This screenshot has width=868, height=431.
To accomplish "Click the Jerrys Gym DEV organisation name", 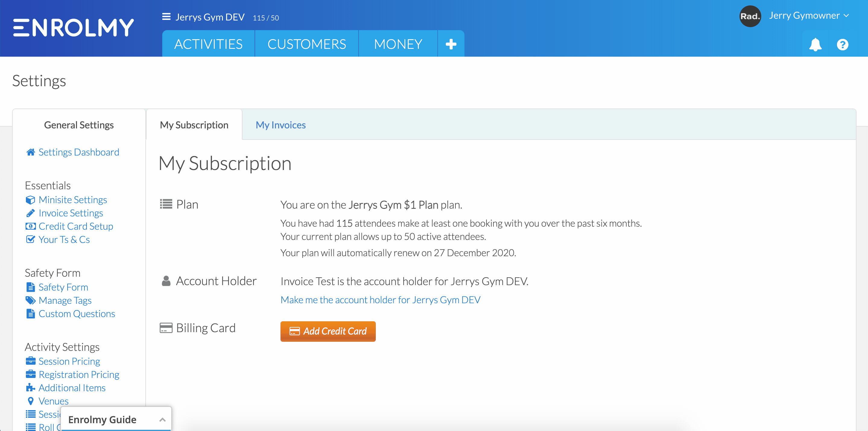I will coord(210,17).
